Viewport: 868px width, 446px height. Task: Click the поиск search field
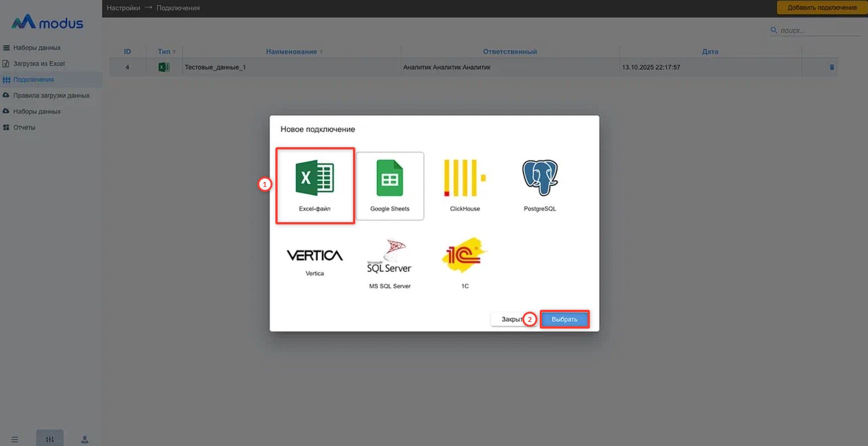tap(819, 31)
